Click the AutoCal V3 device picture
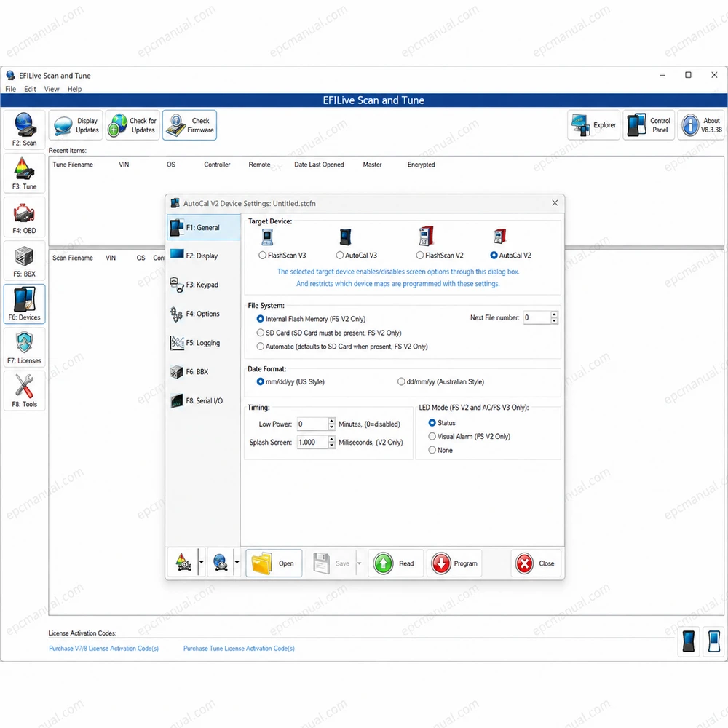The width and height of the screenshot is (728, 728). [x=345, y=237]
